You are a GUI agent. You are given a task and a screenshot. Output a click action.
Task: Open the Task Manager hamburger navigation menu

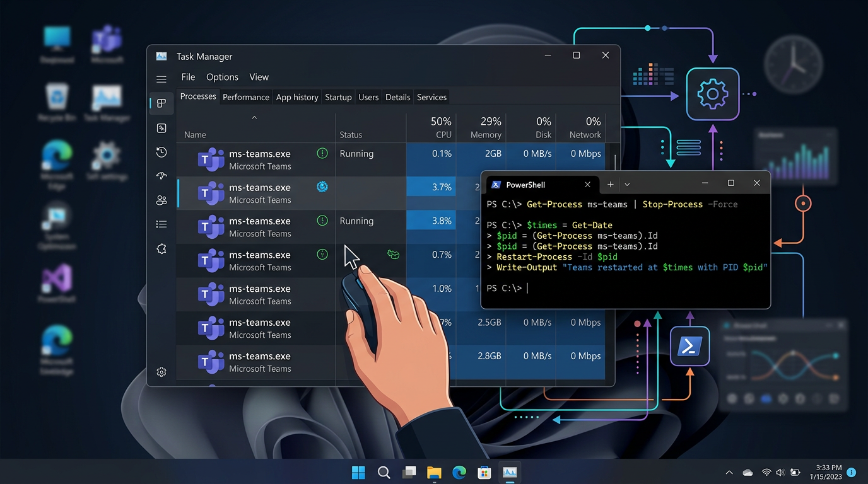click(161, 79)
